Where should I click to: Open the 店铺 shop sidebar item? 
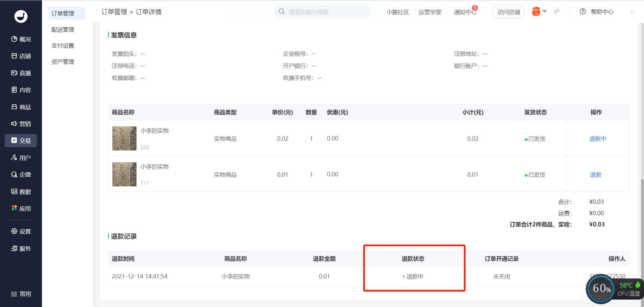coord(21,56)
